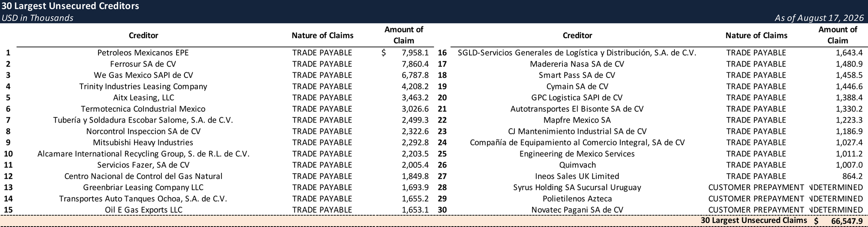Select claim amount 1,653.1
This screenshot has width=868, height=227.
[x=415, y=211]
